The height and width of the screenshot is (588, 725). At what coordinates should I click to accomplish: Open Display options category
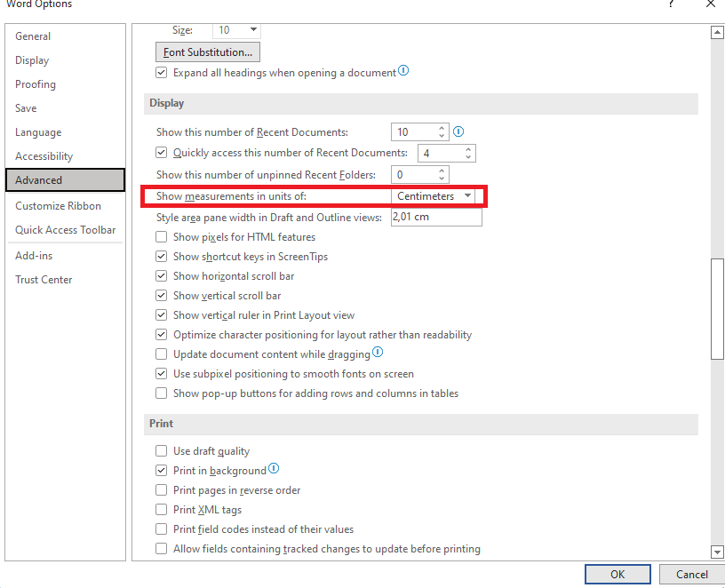tap(65, 60)
